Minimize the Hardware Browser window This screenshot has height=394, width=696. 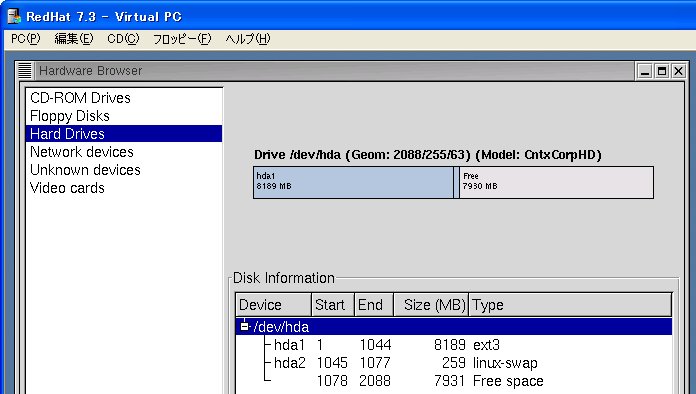pyautogui.click(x=645, y=71)
